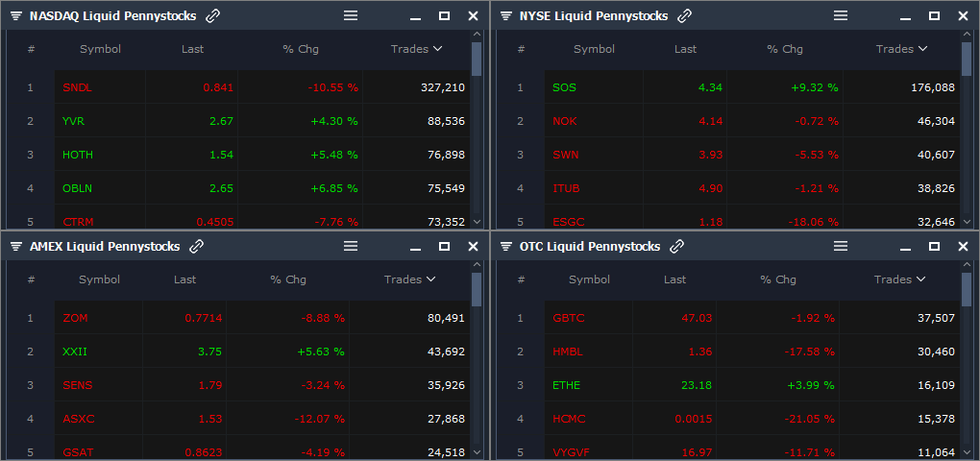
Task: Sort NYSE list by Trades column header
Action: click(x=901, y=49)
